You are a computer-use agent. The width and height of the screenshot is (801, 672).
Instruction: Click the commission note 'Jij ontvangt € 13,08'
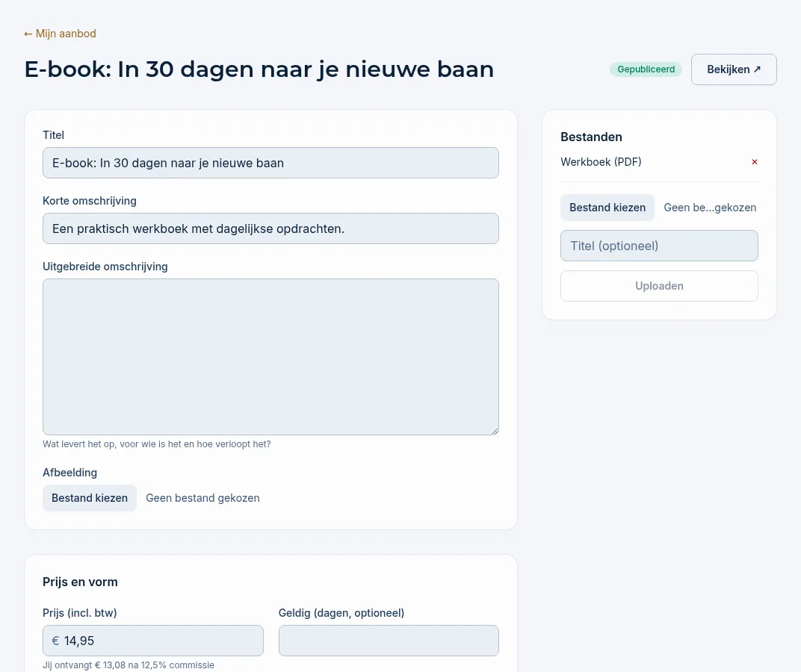point(129,665)
